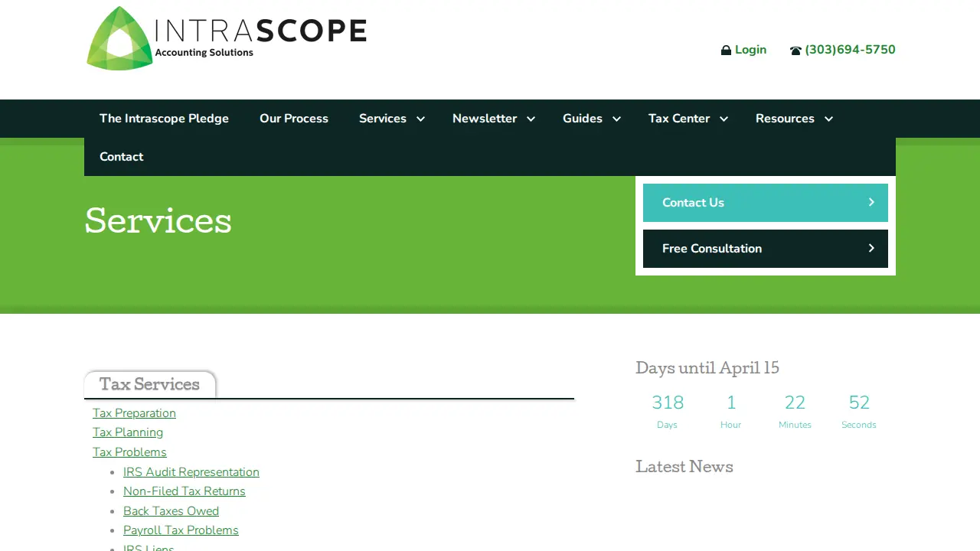Open the Newsletter navigation item
The image size is (980, 551).
tap(485, 119)
